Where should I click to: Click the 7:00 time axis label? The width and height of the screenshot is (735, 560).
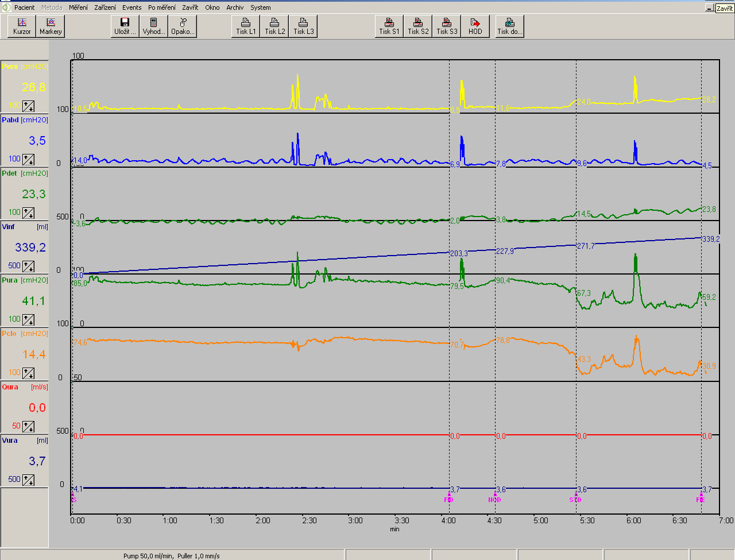coord(726,520)
